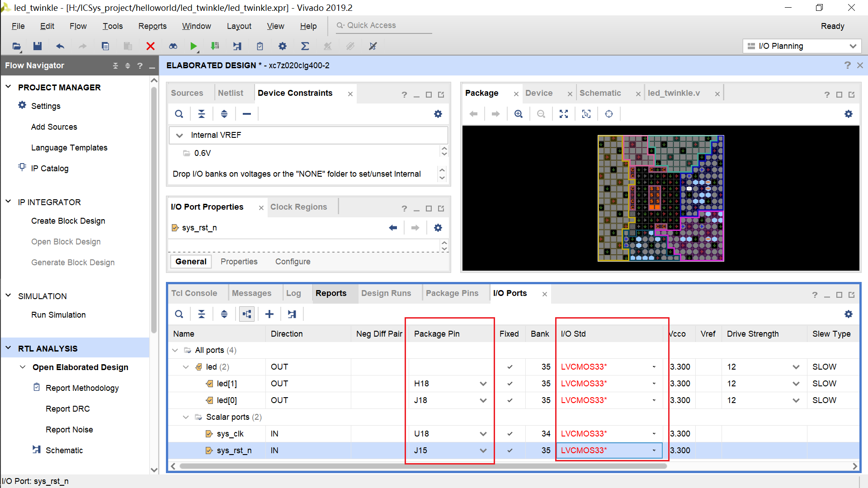Click Zoom Fit icon in Package toolbar
This screenshot has width=868, height=488.
[x=564, y=114]
